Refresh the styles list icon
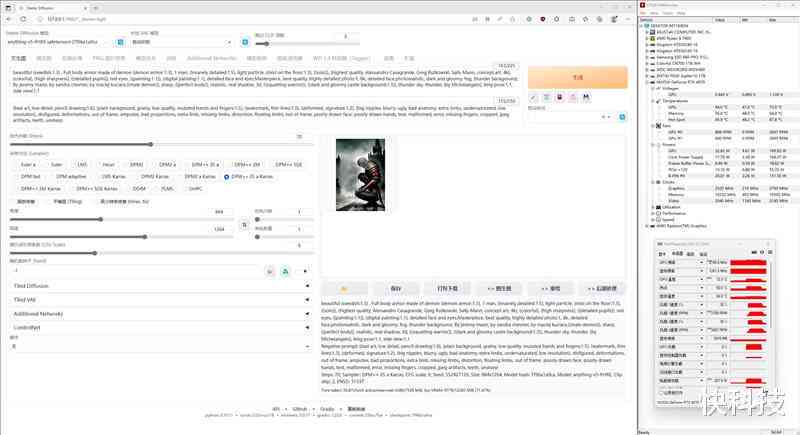Viewport: 800px width, 435px height. tap(622, 117)
